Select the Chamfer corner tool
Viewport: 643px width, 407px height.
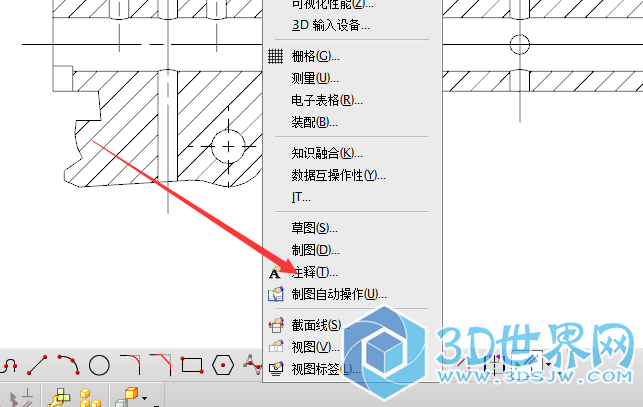coord(161,365)
